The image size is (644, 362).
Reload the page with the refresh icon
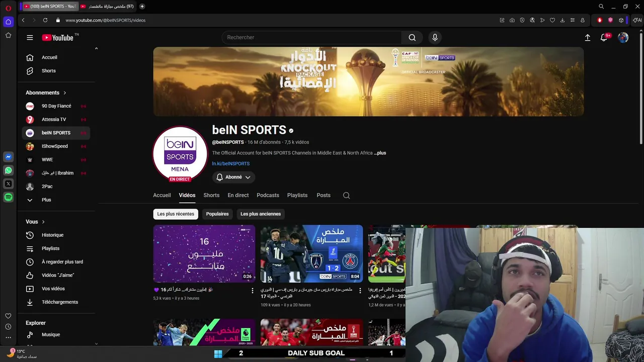45,20
